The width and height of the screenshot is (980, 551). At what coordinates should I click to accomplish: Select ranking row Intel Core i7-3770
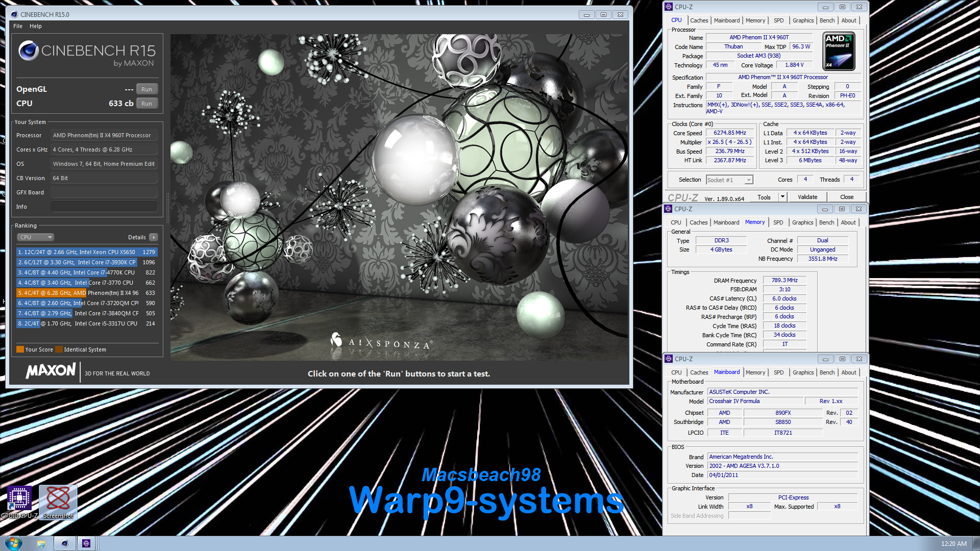tap(87, 283)
